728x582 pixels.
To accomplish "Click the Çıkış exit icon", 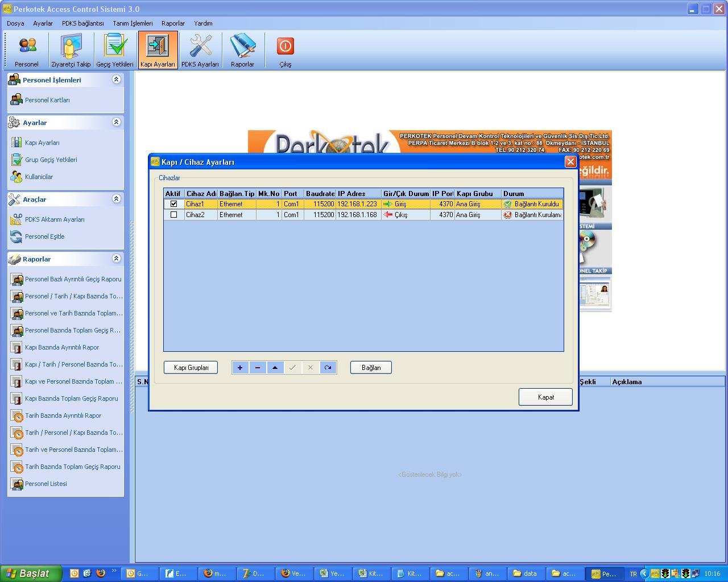I will click(284, 48).
